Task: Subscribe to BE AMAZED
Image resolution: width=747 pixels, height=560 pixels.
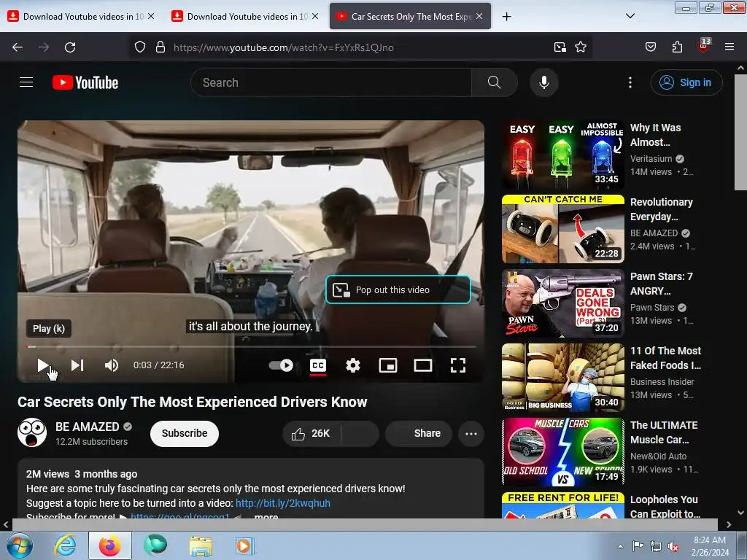Action: coord(185,433)
